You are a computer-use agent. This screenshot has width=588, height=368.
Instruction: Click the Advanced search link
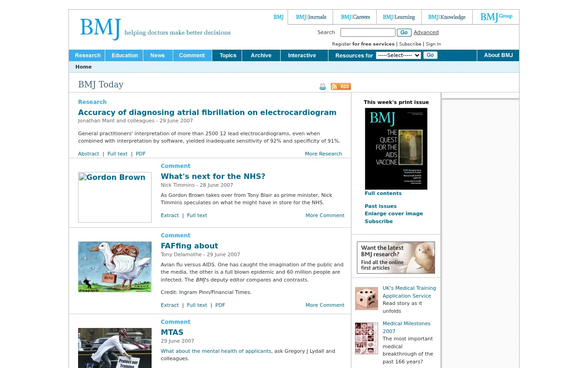(426, 32)
